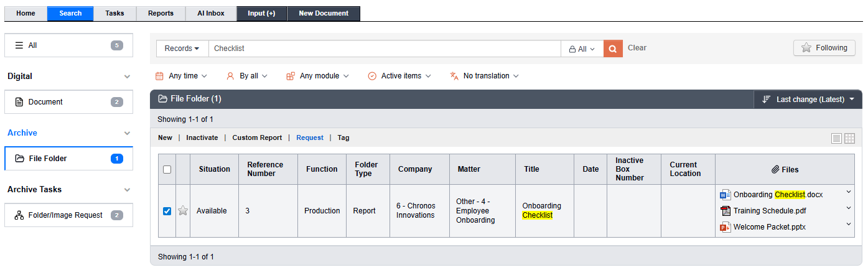Click the hamburger icon beside All in sidebar

pyautogui.click(x=19, y=45)
